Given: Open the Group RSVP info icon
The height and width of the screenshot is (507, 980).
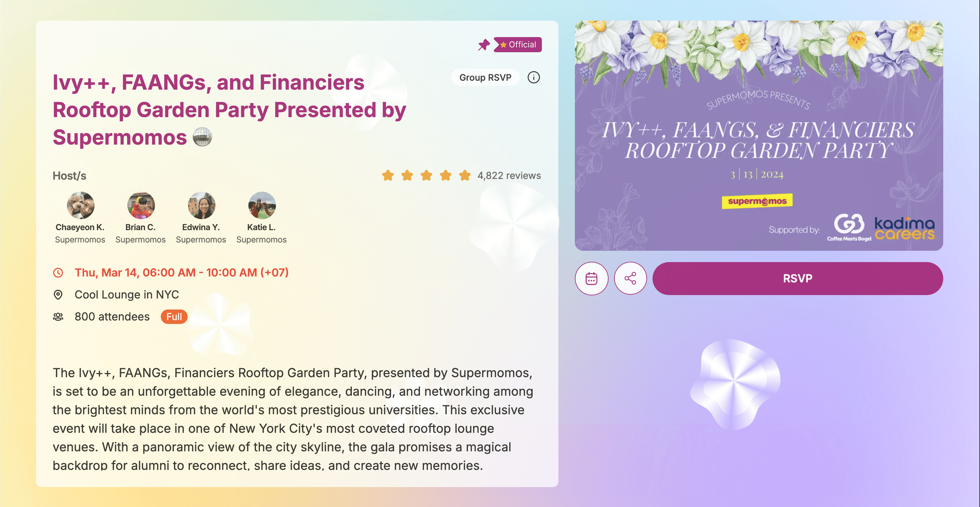Looking at the screenshot, I should pyautogui.click(x=533, y=78).
